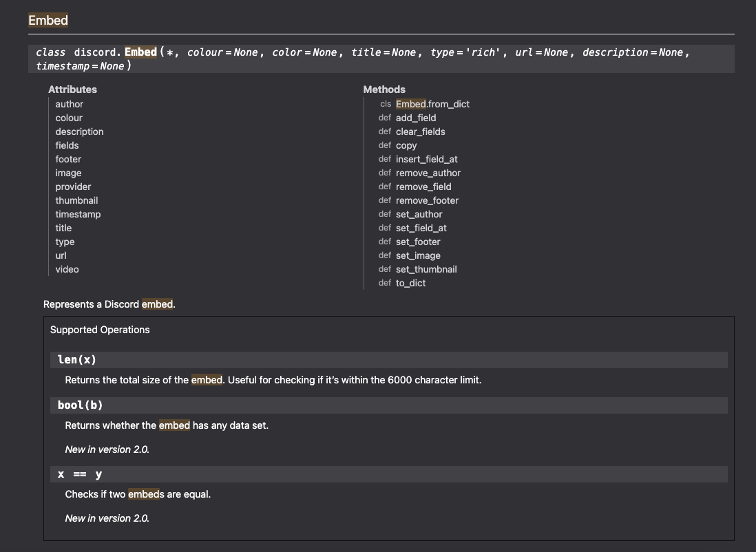This screenshot has height=552, width=756.
Task: Go to the footer attribute
Action: (68, 159)
